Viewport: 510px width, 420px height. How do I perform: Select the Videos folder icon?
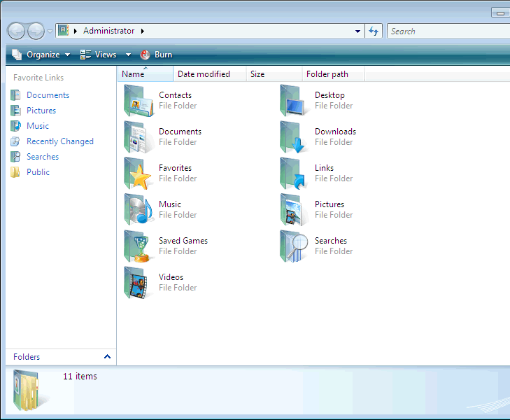(139, 283)
